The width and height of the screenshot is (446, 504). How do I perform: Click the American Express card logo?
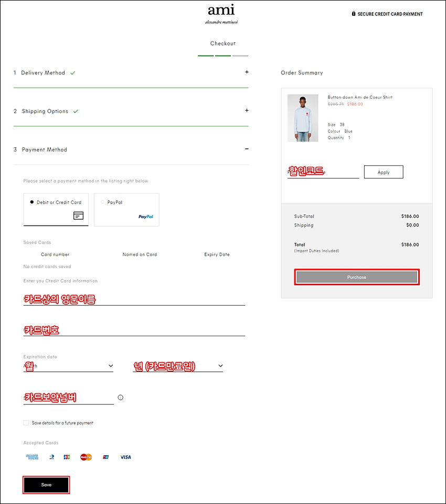(x=32, y=457)
